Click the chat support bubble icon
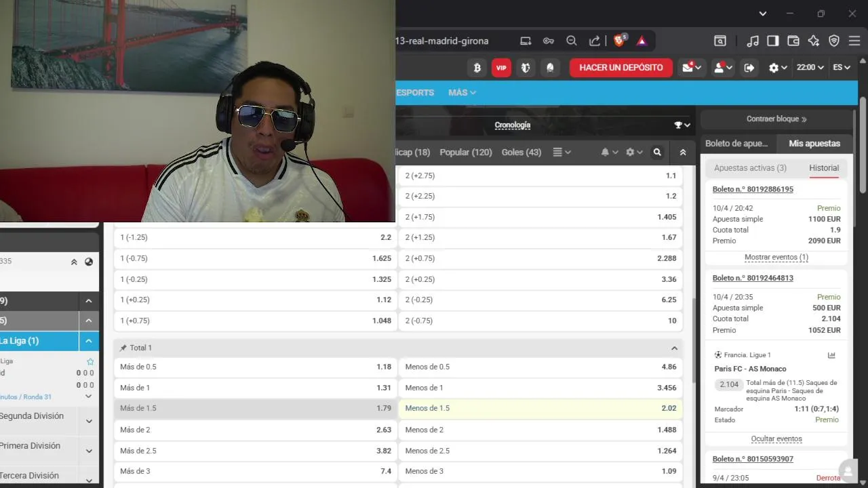 (x=848, y=471)
